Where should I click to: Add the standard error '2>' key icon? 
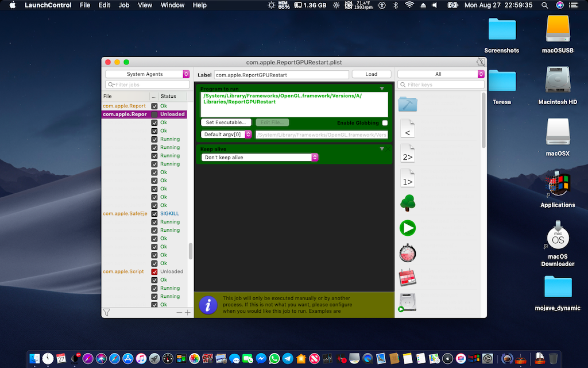(x=408, y=153)
